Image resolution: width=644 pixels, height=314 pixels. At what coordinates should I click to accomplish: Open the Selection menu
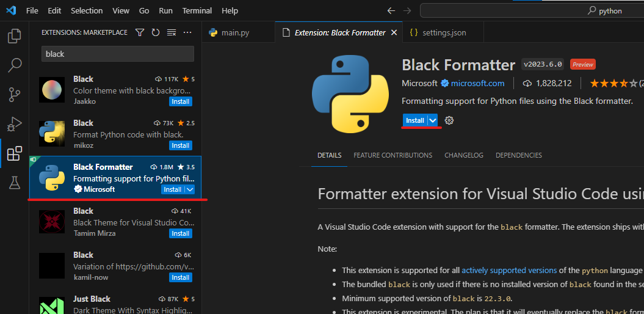coord(86,10)
